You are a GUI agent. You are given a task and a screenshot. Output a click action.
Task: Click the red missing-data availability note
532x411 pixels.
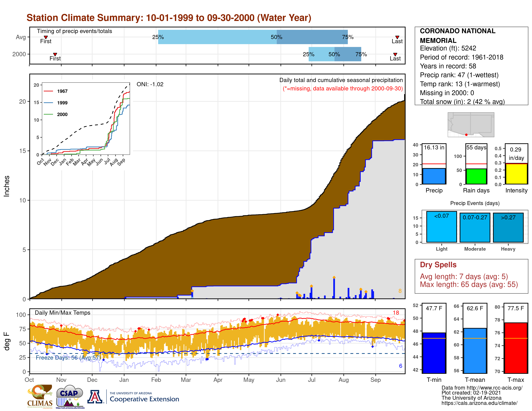point(343,88)
